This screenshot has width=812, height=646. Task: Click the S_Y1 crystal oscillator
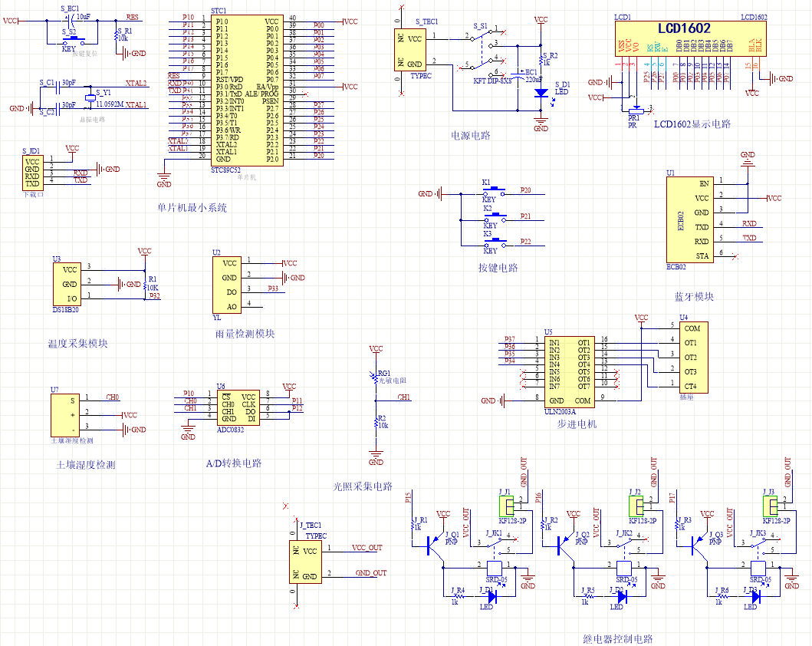point(90,97)
